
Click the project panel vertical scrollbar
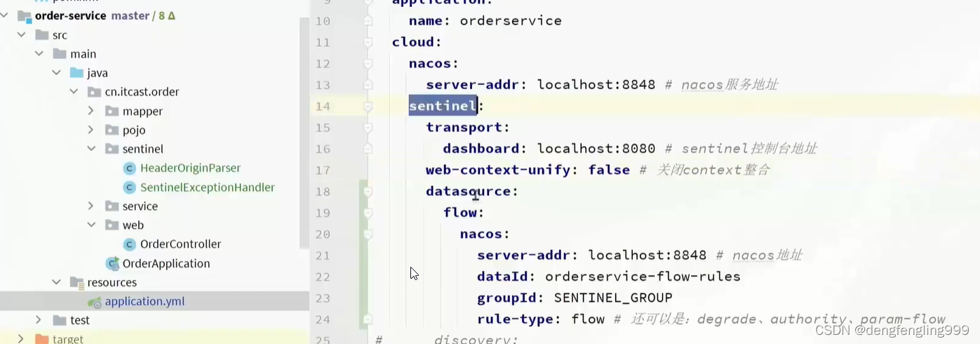click(304, 133)
